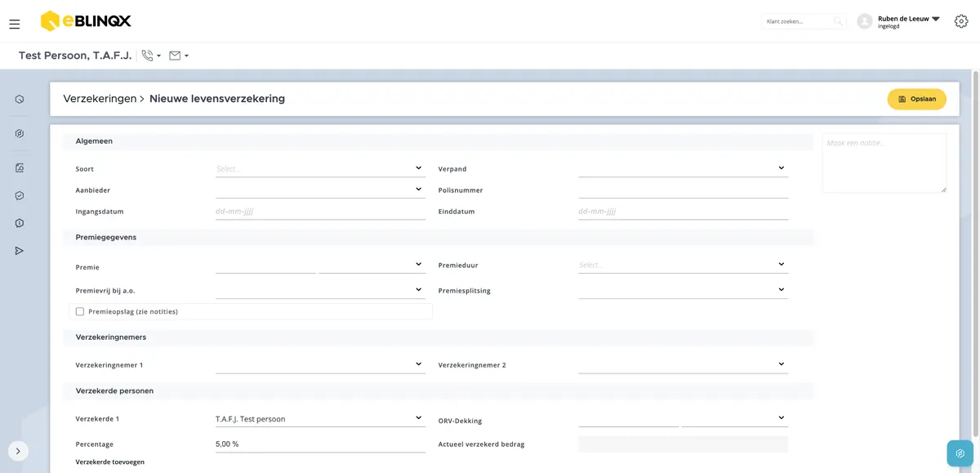The height and width of the screenshot is (473, 980).
Task: Click the double-hexagon link icon in sidebar
Action: [20, 133]
